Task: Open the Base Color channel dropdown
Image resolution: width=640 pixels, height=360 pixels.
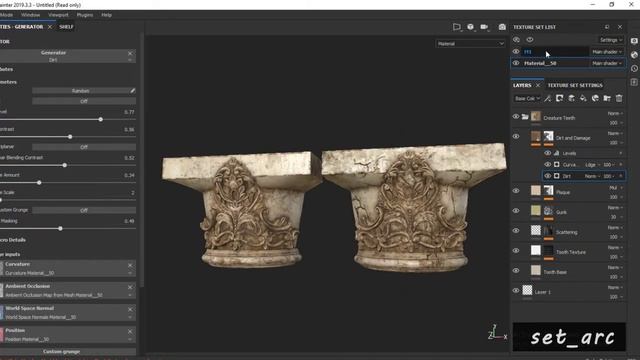Action: point(527,98)
